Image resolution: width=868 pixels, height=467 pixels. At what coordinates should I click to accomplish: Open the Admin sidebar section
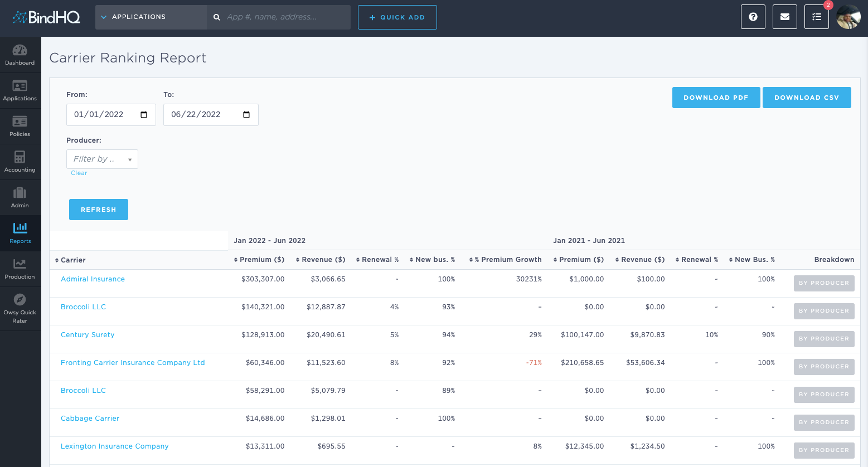coord(20,197)
